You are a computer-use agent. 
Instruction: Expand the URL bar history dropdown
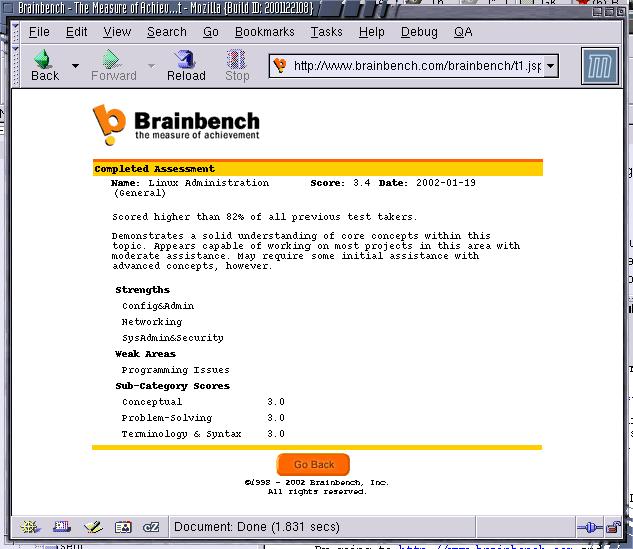tap(551, 66)
